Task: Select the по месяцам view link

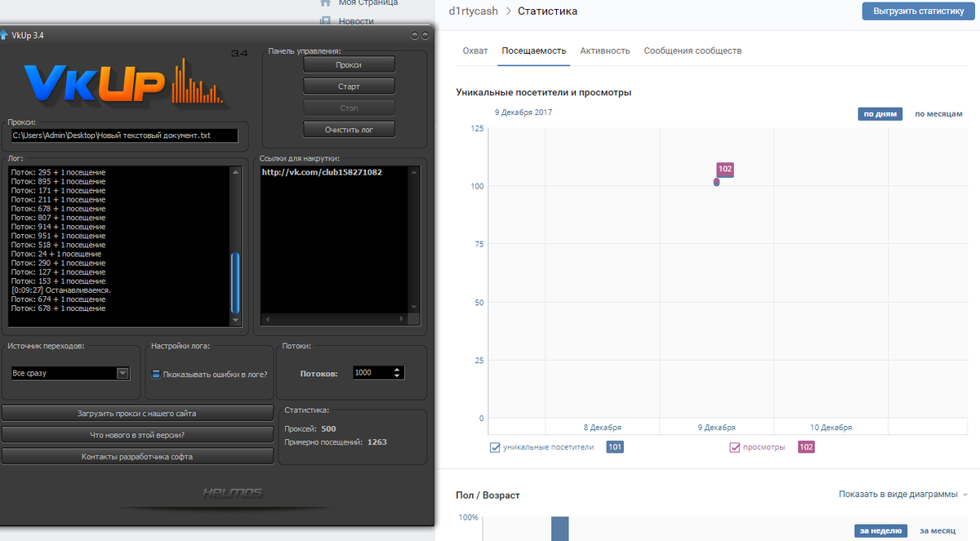Action: (938, 114)
